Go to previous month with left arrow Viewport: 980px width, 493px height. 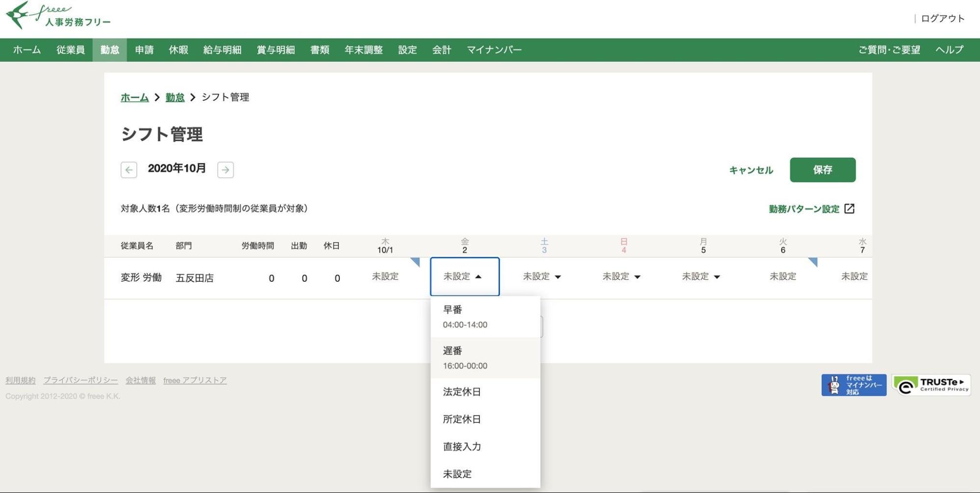[128, 170]
